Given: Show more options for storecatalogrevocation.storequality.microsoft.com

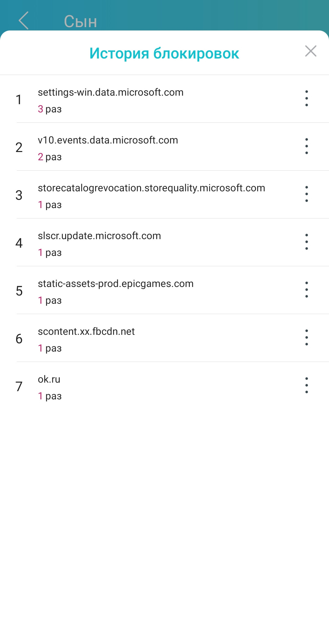Looking at the screenshot, I should (x=306, y=194).
